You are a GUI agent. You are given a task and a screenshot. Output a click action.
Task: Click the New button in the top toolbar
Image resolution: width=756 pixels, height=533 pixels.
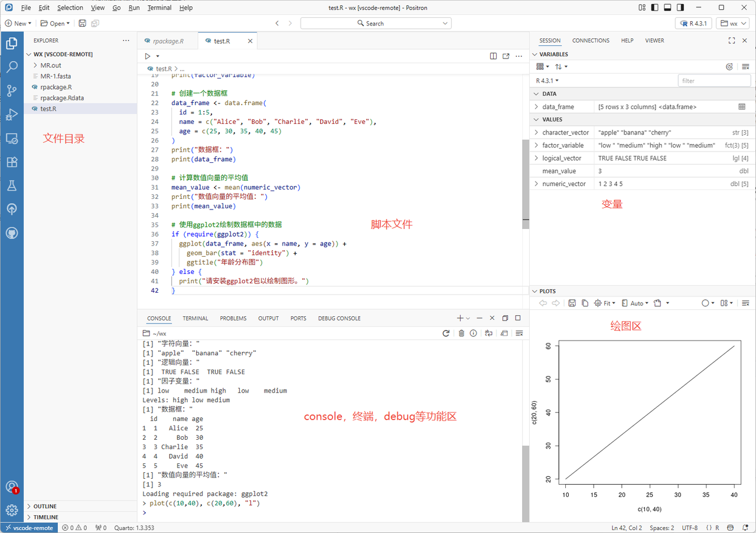pyautogui.click(x=18, y=23)
